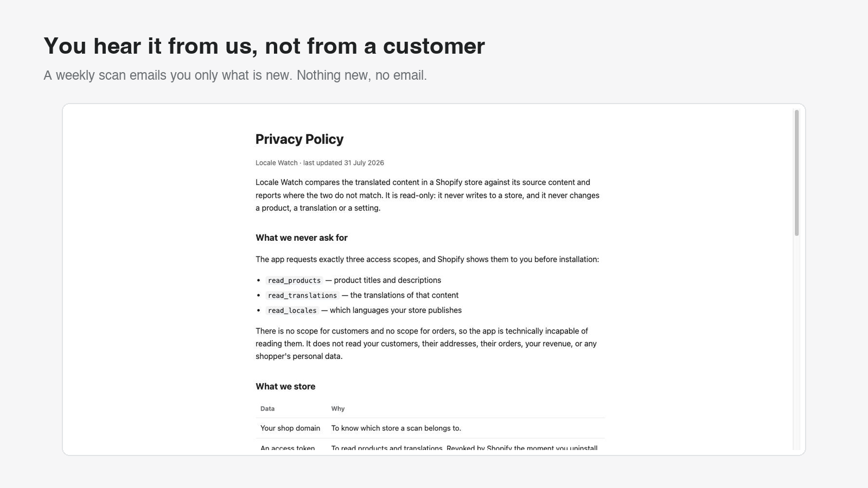Screen dimensions: 868x488
Task: Click the Data column header
Action: pyautogui.click(x=267, y=409)
